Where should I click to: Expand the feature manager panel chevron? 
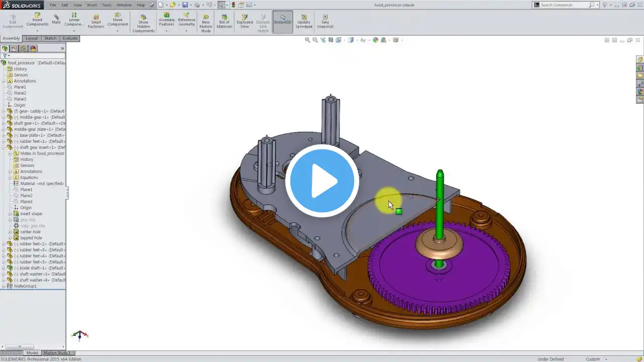point(62,49)
